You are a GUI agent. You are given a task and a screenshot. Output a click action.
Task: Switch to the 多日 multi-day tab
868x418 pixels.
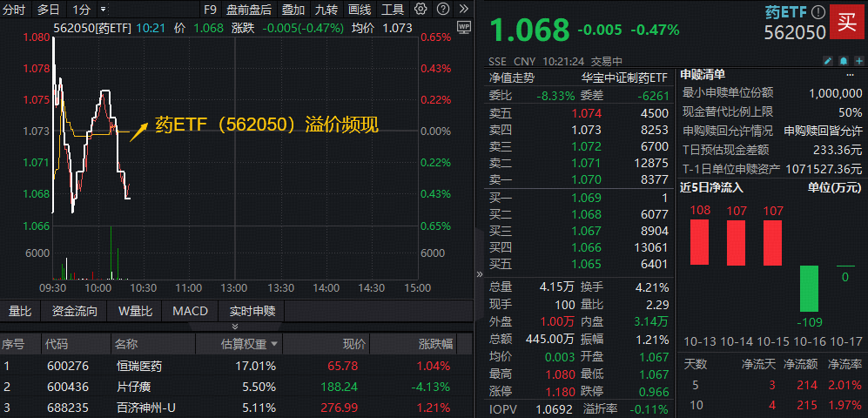pos(49,10)
